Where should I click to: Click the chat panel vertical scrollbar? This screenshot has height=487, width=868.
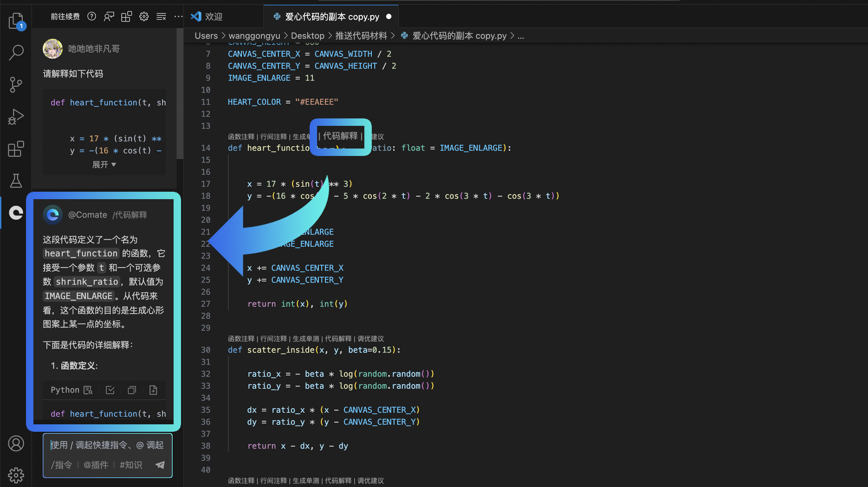click(180, 93)
